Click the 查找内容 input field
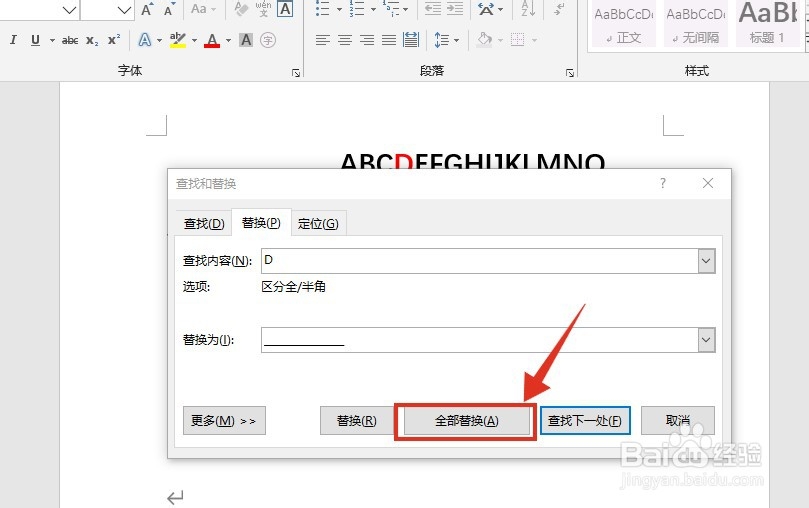 click(x=480, y=261)
